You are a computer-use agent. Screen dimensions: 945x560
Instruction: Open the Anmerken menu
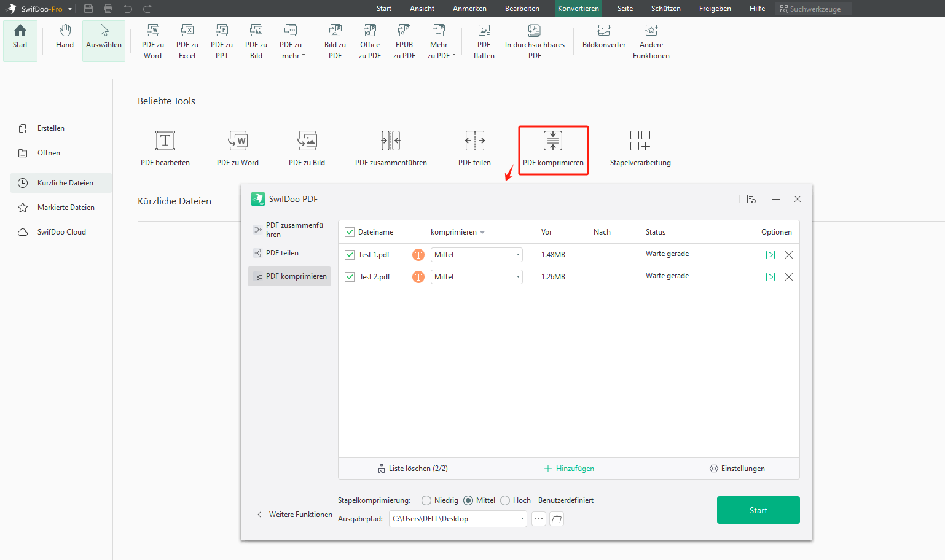click(x=469, y=9)
